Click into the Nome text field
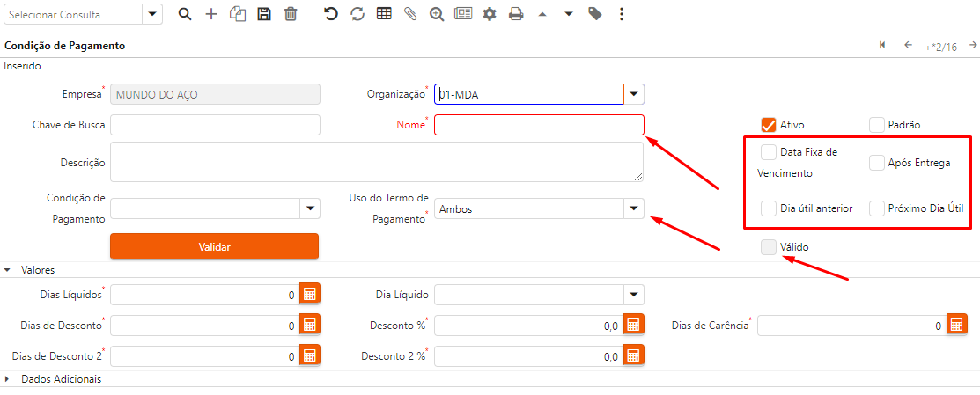This screenshot has height=395, width=980. click(539, 125)
